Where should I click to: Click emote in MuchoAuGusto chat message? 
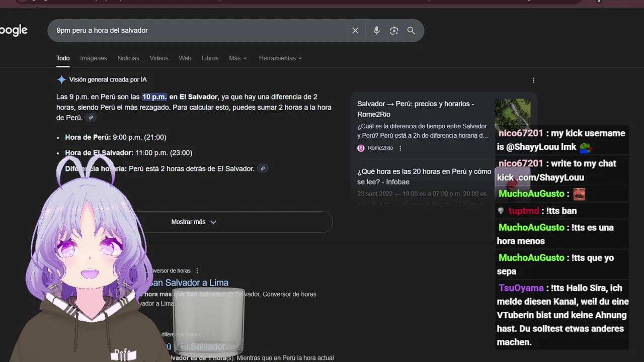(579, 194)
